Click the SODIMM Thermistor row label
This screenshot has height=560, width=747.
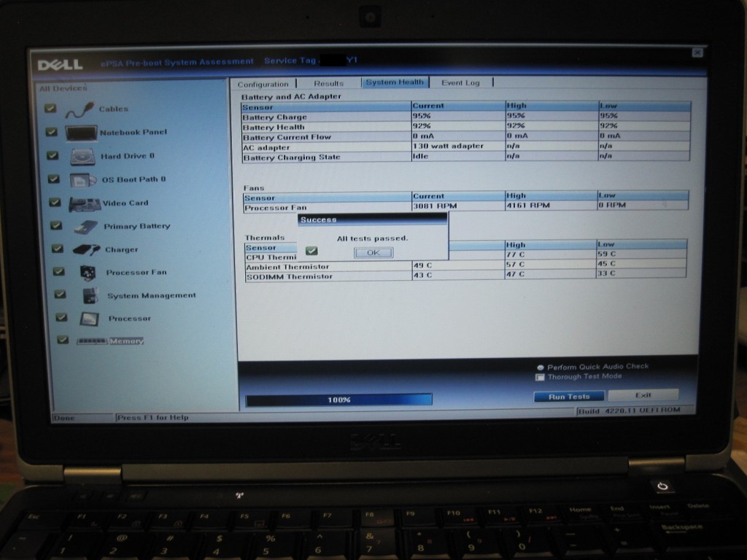[289, 276]
